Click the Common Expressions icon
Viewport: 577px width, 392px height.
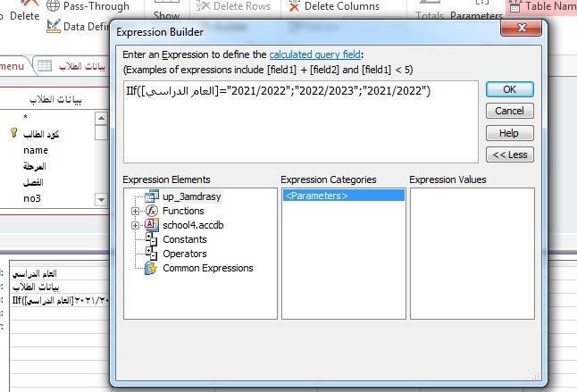tap(151, 268)
